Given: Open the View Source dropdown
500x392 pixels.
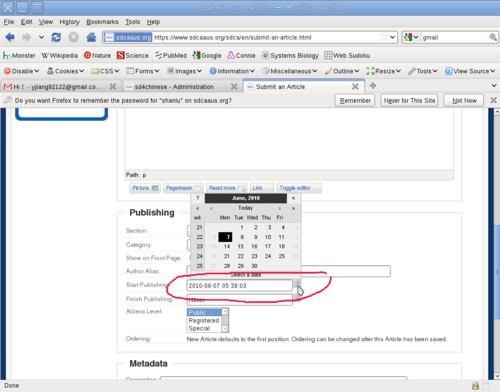Looking at the screenshot, I should (470, 71).
